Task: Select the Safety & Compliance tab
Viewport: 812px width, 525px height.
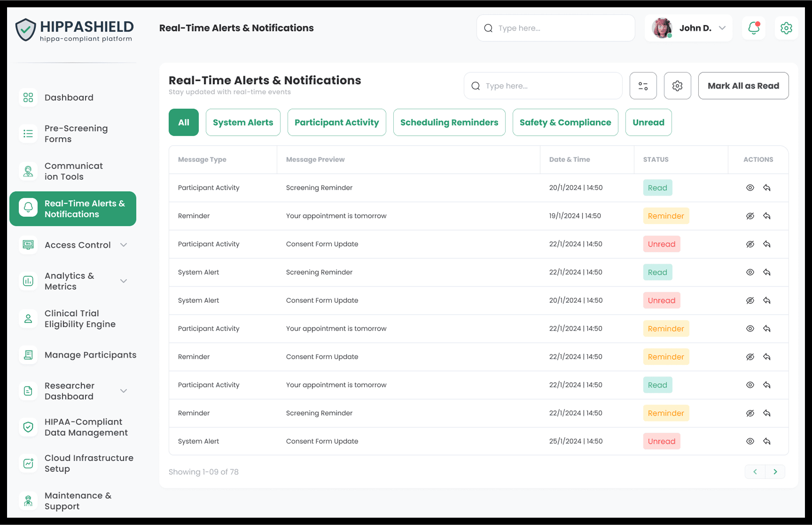Action: (565, 123)
